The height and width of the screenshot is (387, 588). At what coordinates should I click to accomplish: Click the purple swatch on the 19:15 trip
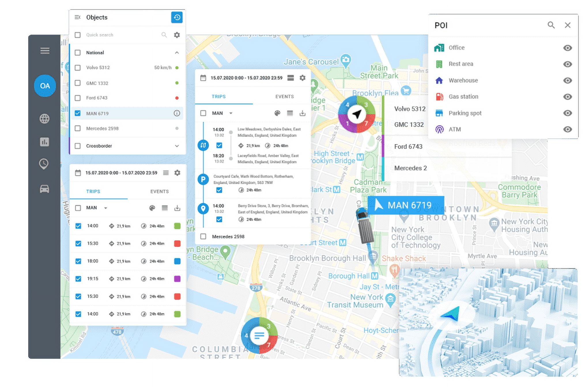click(177, 279)
